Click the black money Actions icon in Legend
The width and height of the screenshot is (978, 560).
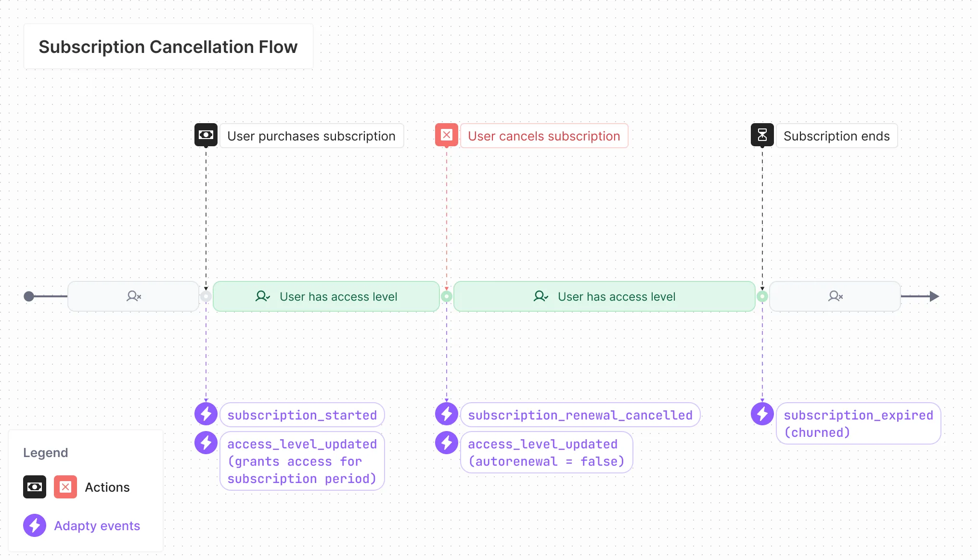coord(35,487)
